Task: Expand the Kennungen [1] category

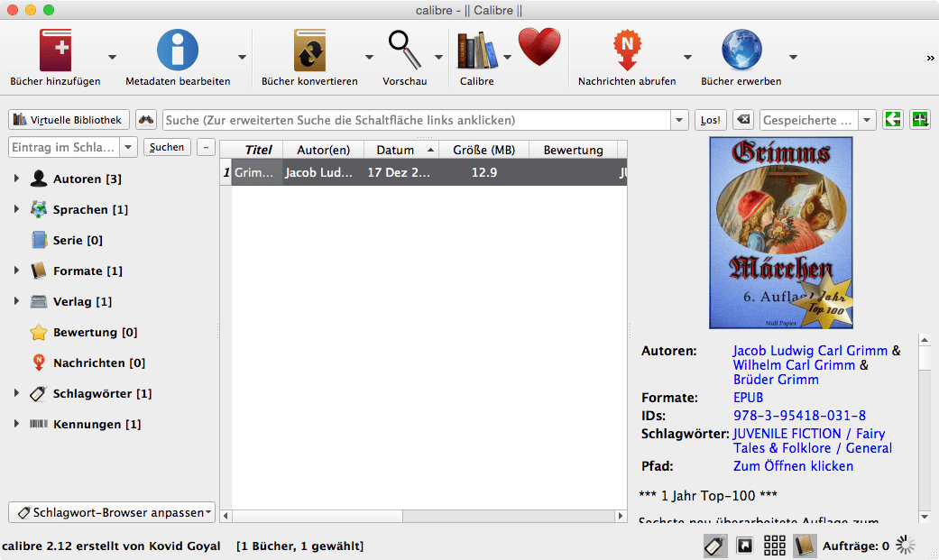Action: [x=17, y=424]
